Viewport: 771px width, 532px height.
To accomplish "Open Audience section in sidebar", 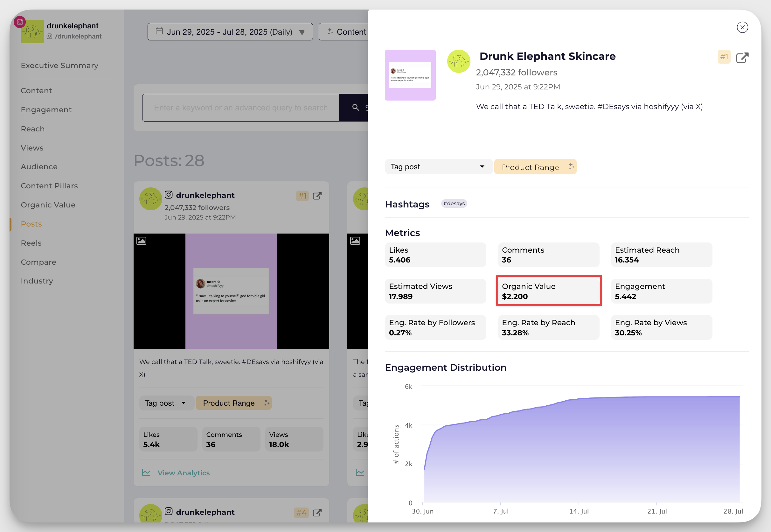I will (x=39, y=167).
